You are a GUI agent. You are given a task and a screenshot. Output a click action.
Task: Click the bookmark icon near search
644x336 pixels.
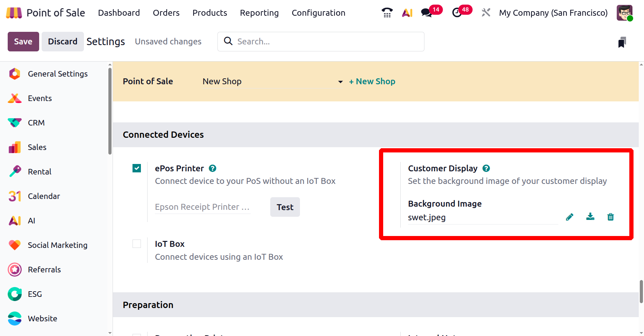622,42
